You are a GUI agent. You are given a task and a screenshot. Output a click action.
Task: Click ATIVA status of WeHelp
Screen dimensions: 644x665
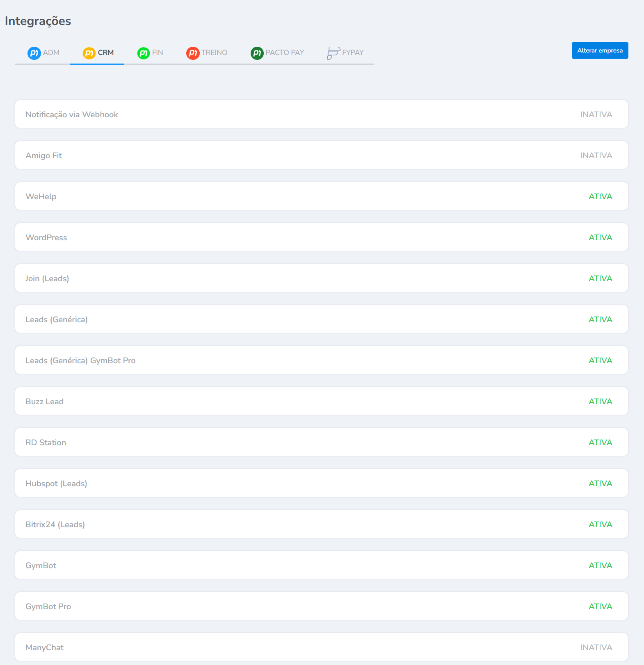pos(601,196)
